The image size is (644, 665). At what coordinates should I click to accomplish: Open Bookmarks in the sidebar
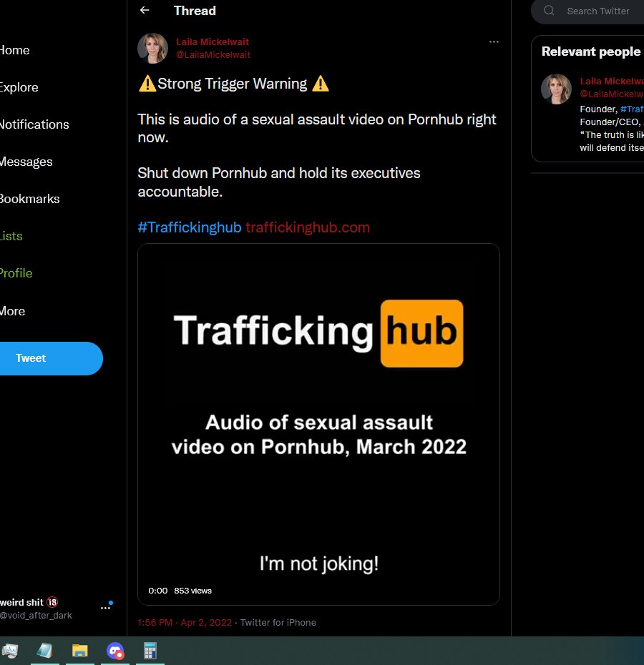[30, 199]
